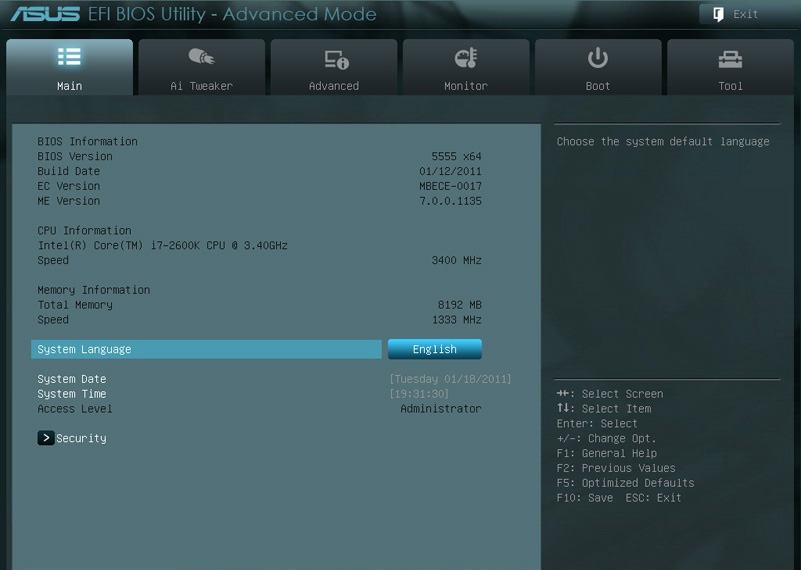Click the BIOS Version label

click(75, 156)
